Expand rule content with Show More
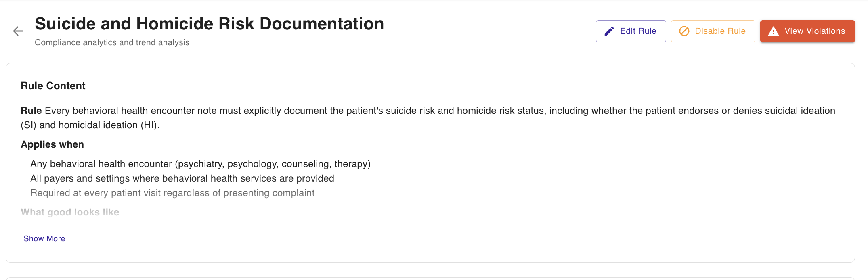Image resolution: width=868 pixels, height=280 pixels. coord(44,238)
